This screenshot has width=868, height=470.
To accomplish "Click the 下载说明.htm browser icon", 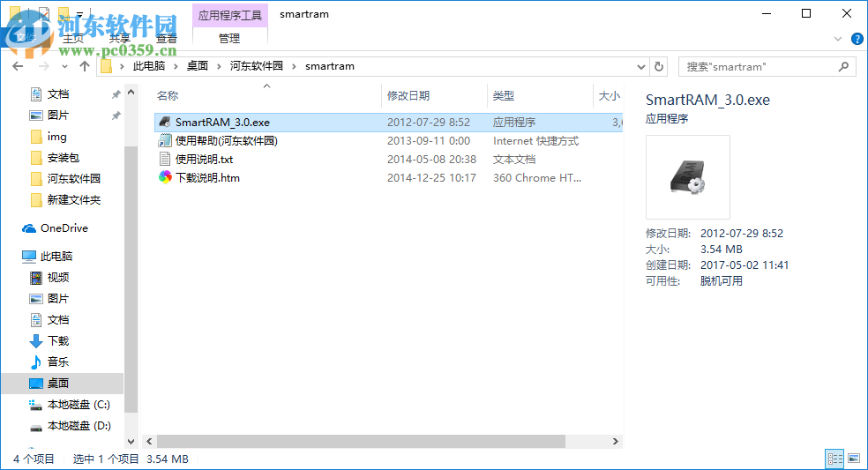I will coord(164,178).
